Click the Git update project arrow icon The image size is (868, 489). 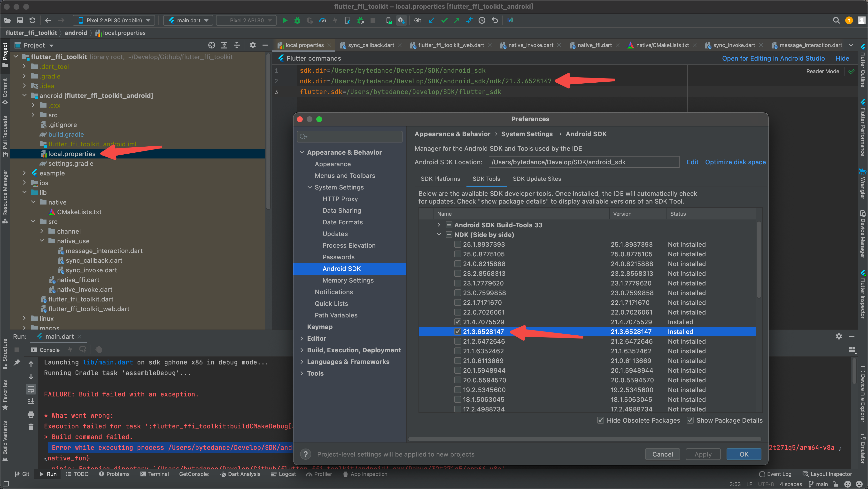tap(432, 20)
